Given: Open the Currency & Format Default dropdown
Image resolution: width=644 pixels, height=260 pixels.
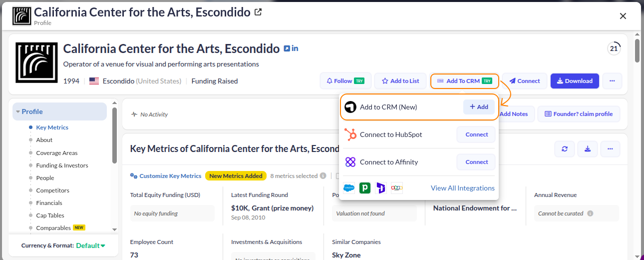Looking at the screenshot, I should 90,245.
